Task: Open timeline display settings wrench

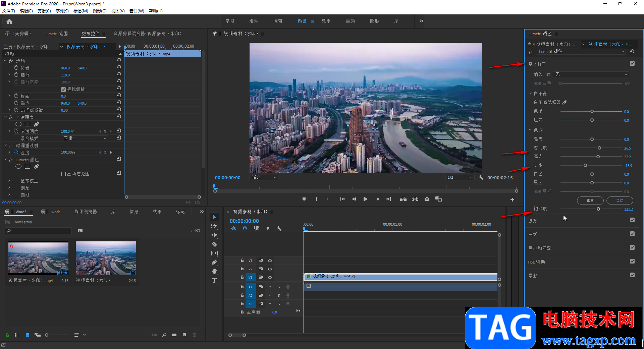Action: coord(279,228)
